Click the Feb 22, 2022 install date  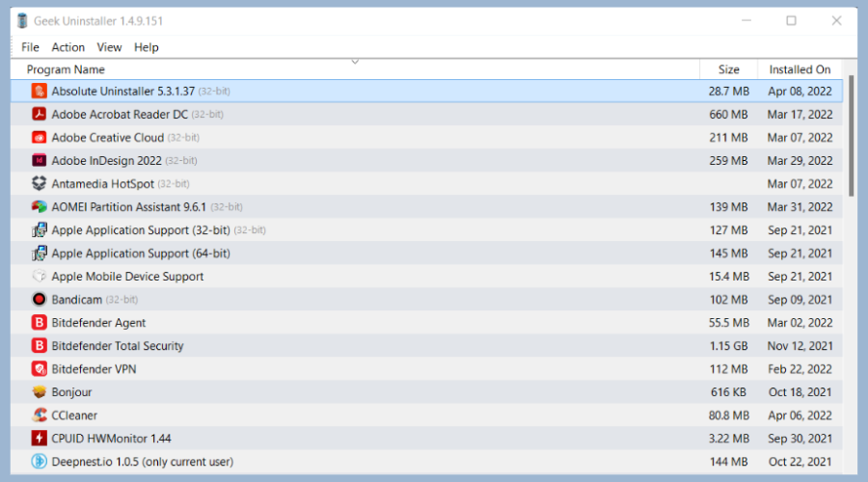coord(800,369)
